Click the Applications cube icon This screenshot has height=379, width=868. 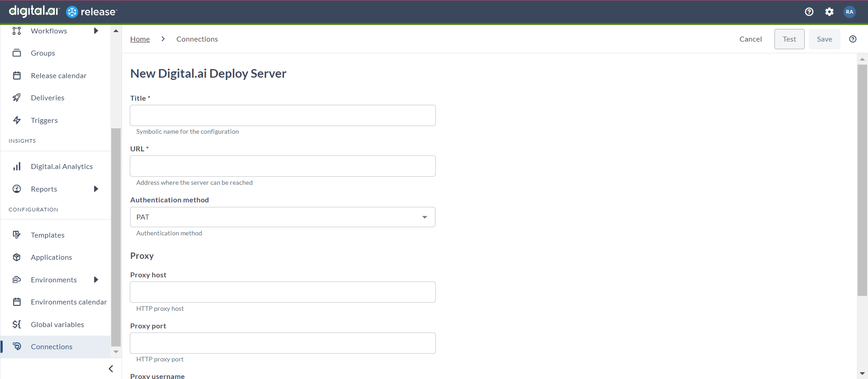17,257
